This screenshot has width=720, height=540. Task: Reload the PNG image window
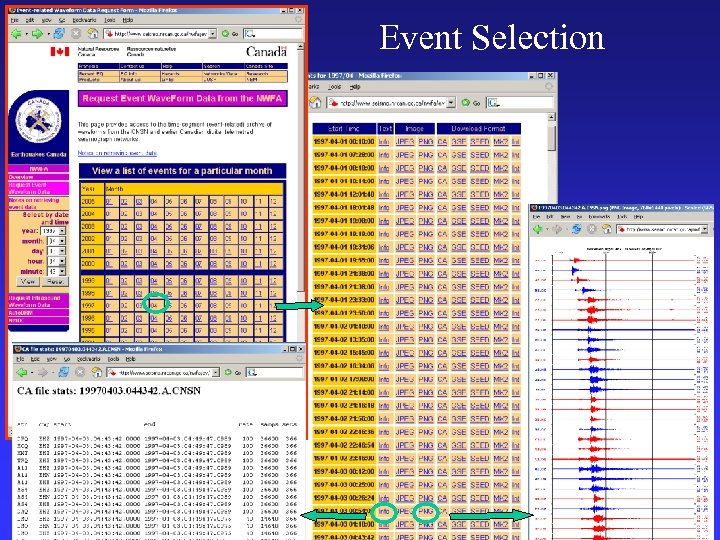pyautogui.click(x=576, y=229)
